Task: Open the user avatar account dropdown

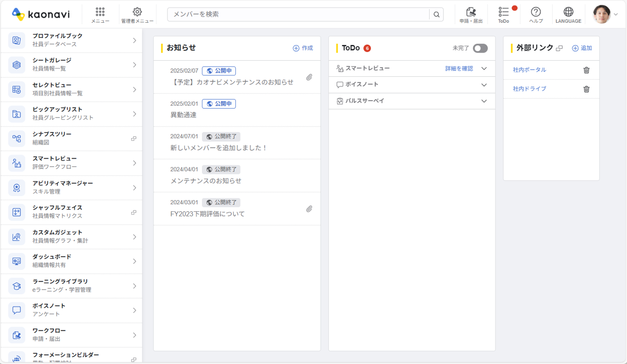Action: 605,15
